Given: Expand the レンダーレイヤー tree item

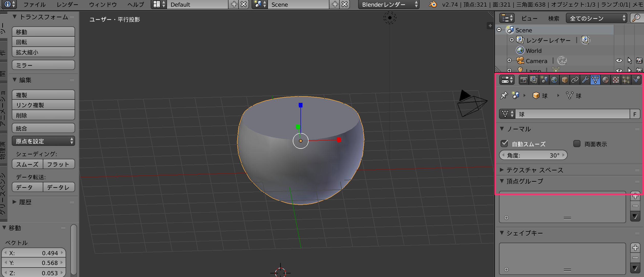Looking at the screenshot, I should tap(512, 40).
